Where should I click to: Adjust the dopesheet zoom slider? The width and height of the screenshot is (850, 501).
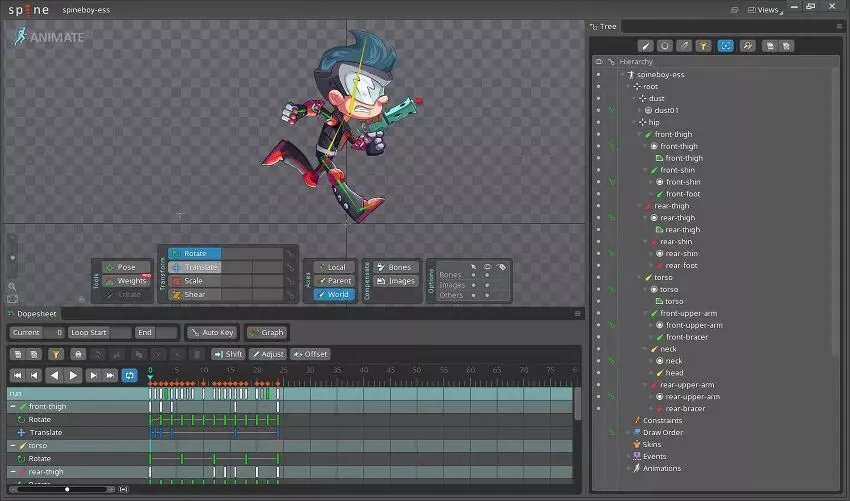(x=67, y=489)
